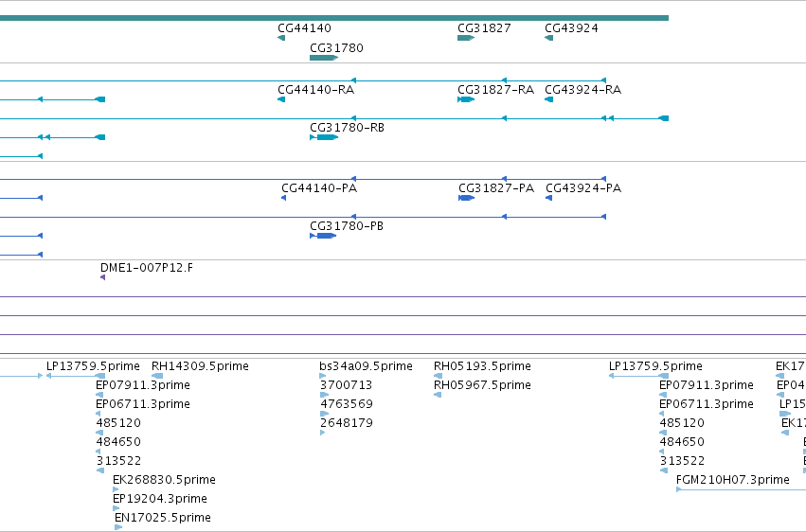Screen dimensions: 806x532
Task: Click the 3700713 feature label
Action: (x=346, y=385)
